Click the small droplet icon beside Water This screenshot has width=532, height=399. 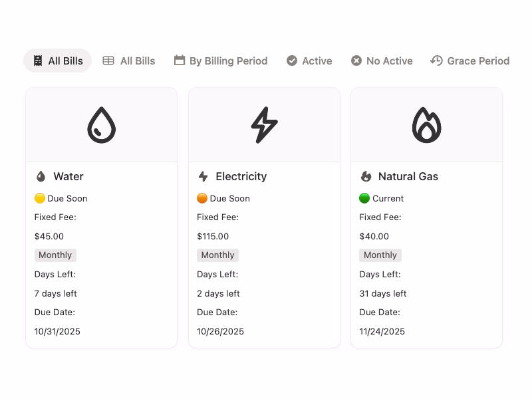pos(41,176)
